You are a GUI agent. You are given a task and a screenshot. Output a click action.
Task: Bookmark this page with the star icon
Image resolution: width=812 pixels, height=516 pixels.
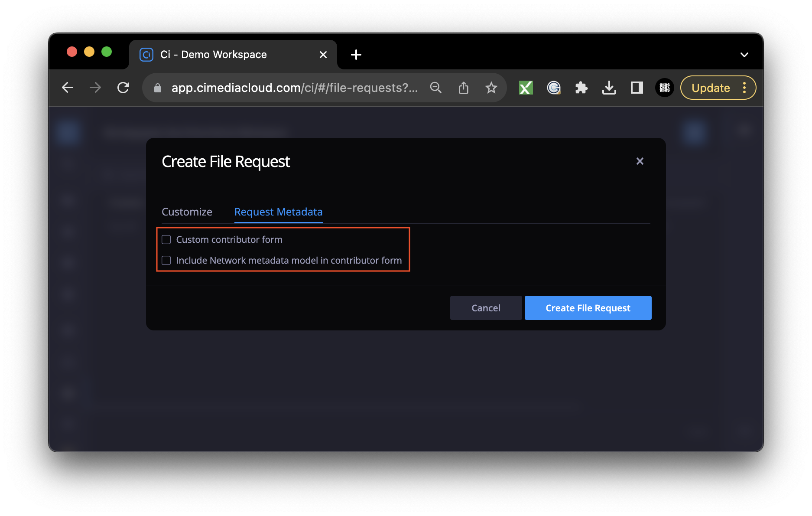point(491,88)
